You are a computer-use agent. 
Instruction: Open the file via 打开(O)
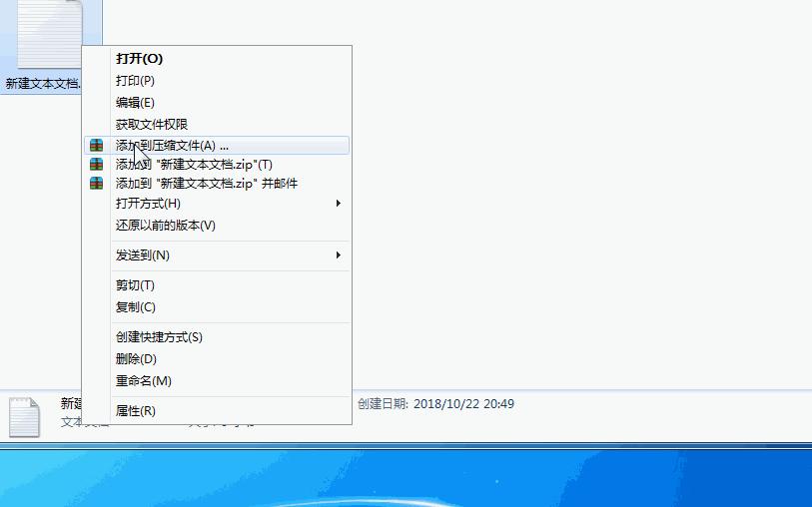point(217,59)
